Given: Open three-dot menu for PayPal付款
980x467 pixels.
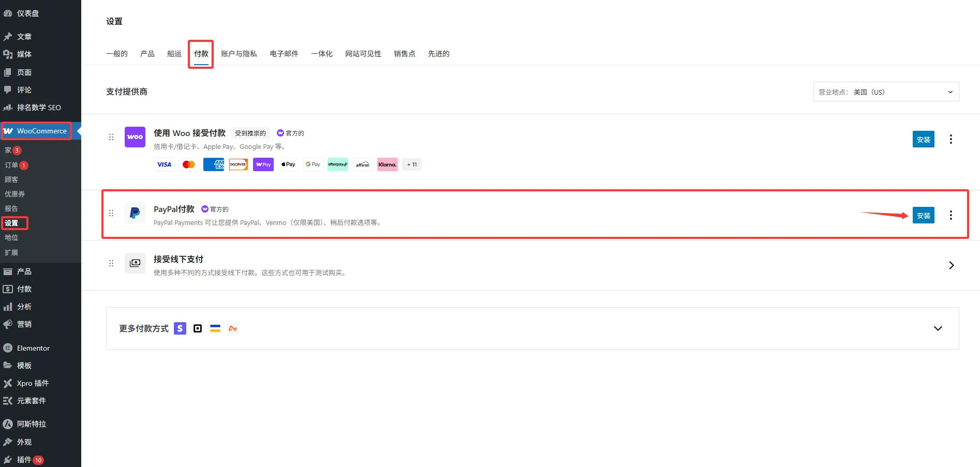Looking at the screenshot, I should [951, 215].
